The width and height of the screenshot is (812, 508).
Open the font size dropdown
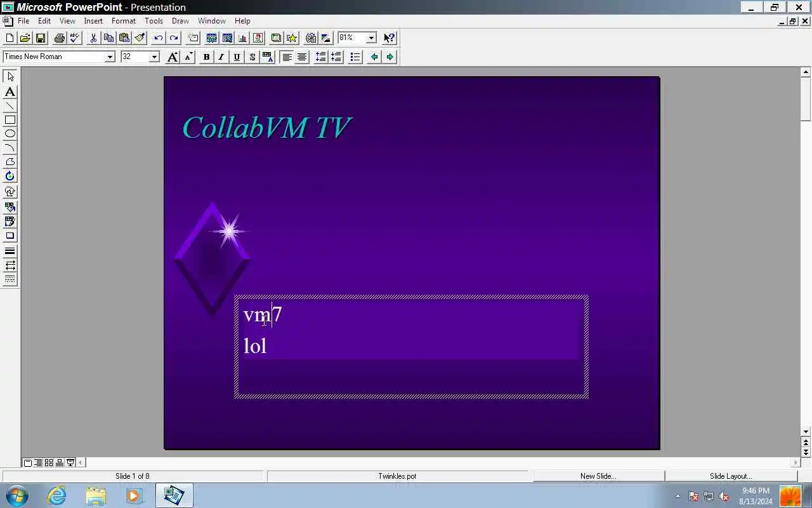154,57
